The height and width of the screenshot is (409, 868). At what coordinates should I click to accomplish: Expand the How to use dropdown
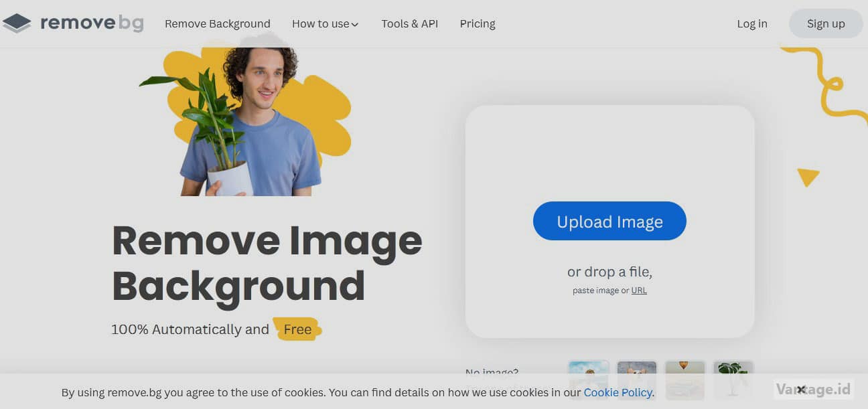point(324,23)
